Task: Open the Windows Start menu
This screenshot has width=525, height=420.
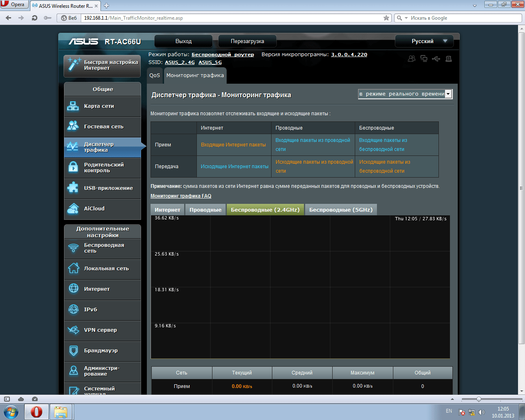Action: [11, 411]
